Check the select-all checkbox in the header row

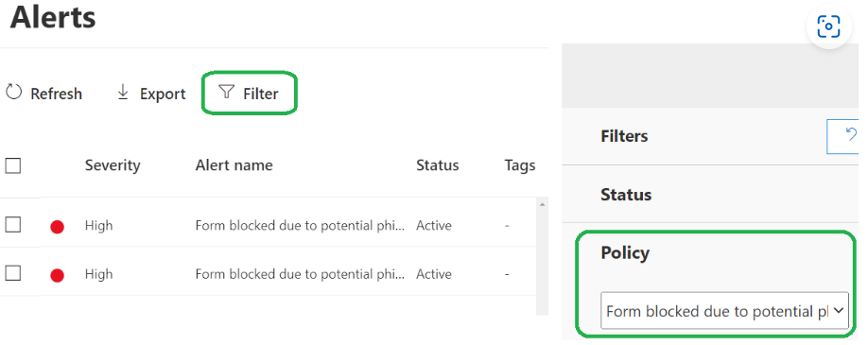pos(12,165)
